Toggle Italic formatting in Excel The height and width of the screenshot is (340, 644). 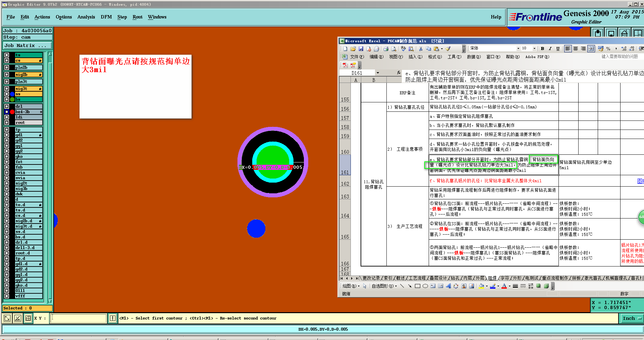550,49
